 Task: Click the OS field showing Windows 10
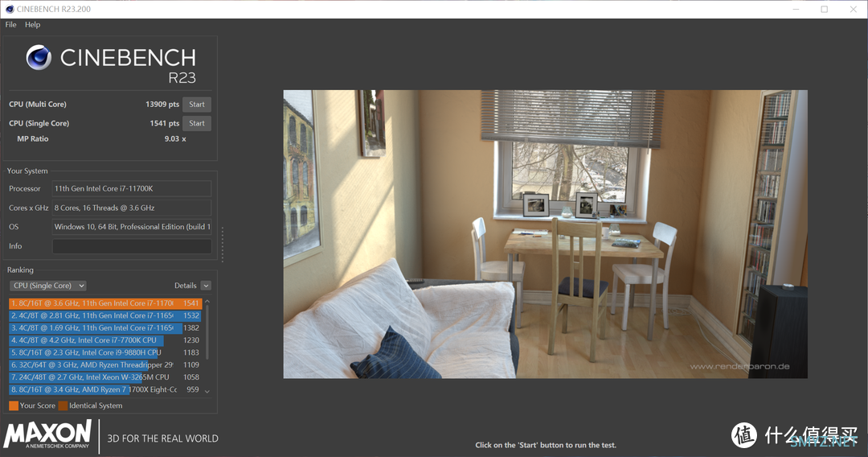(x=132, y=227)
